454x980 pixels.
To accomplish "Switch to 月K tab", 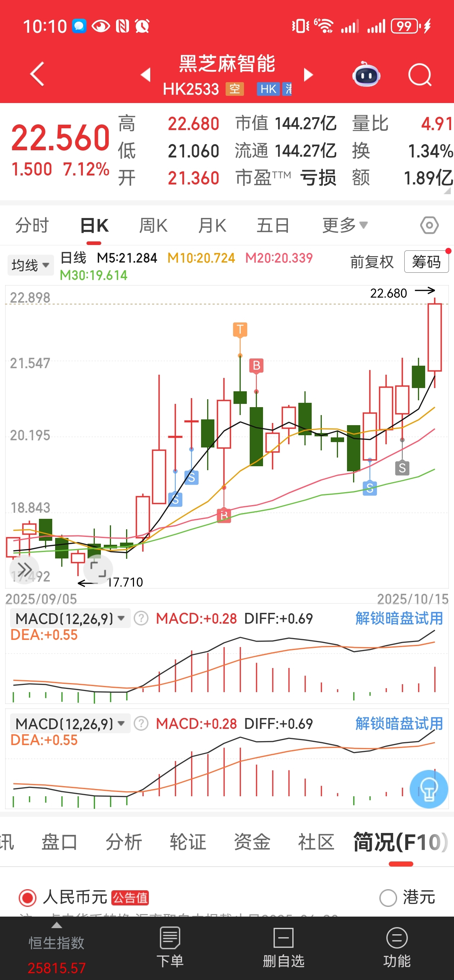I will (212, 225).
